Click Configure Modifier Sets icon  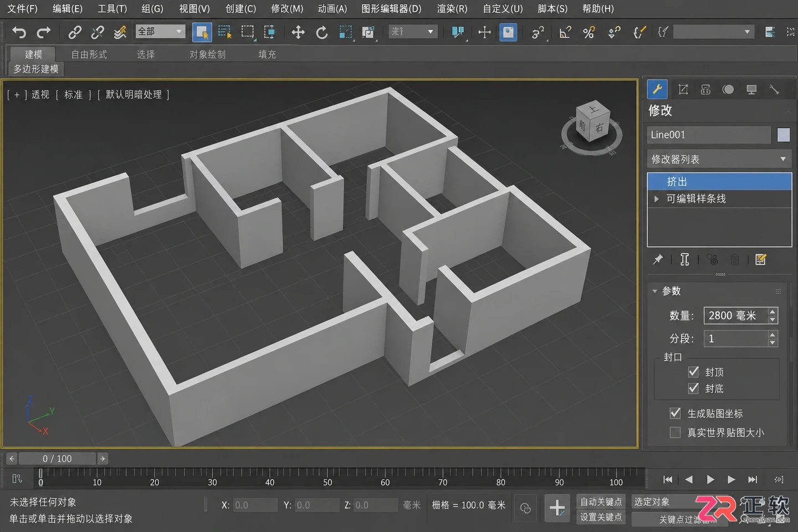pos(761,259)
